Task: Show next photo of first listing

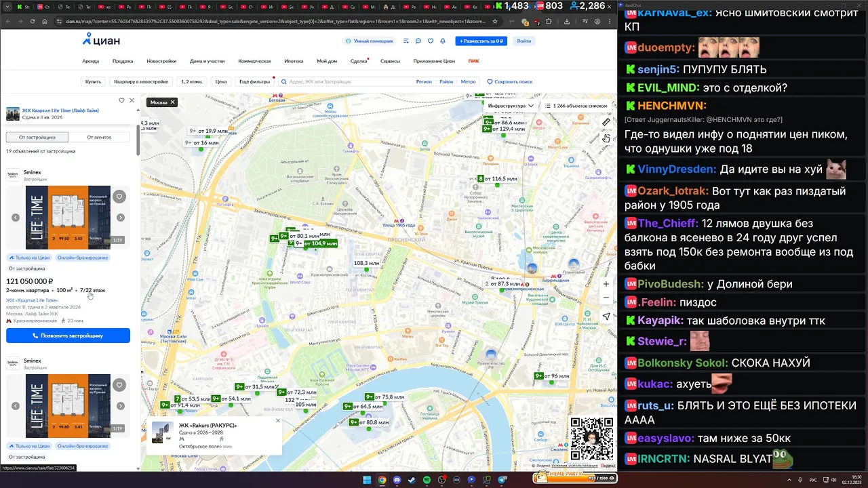Action: click(x=120, y=218)
